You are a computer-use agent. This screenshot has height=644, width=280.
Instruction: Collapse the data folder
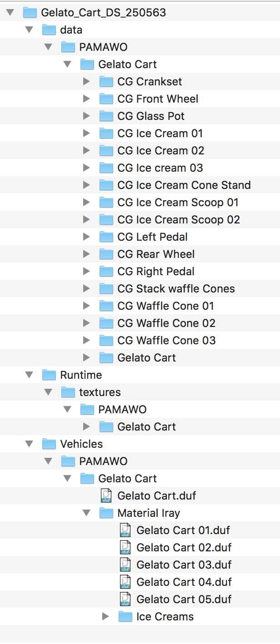click(x=29, y=30)
